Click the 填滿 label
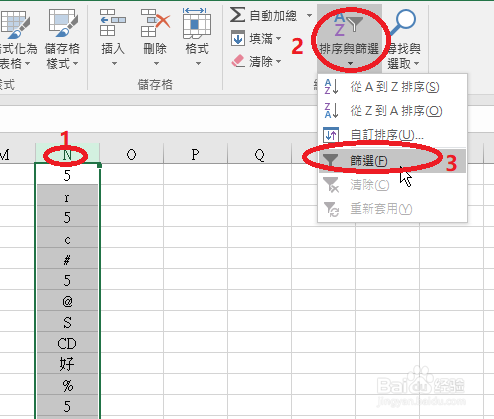The image size is (494, 419). tap(261, 38)
